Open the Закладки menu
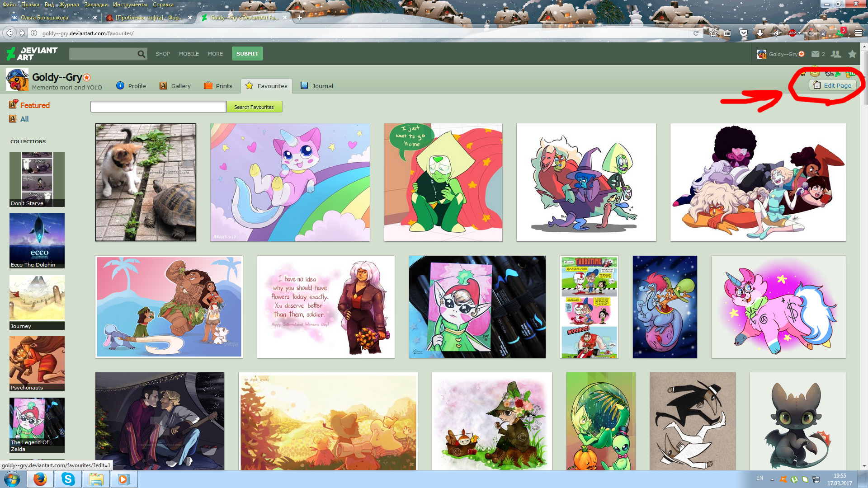This screenshot has height=488, width=868. [96, 5]
